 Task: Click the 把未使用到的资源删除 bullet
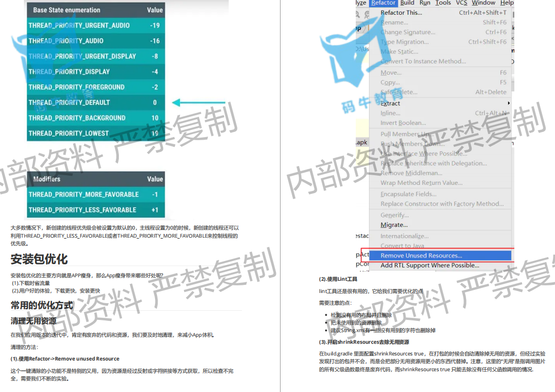(x=356, y=323)
